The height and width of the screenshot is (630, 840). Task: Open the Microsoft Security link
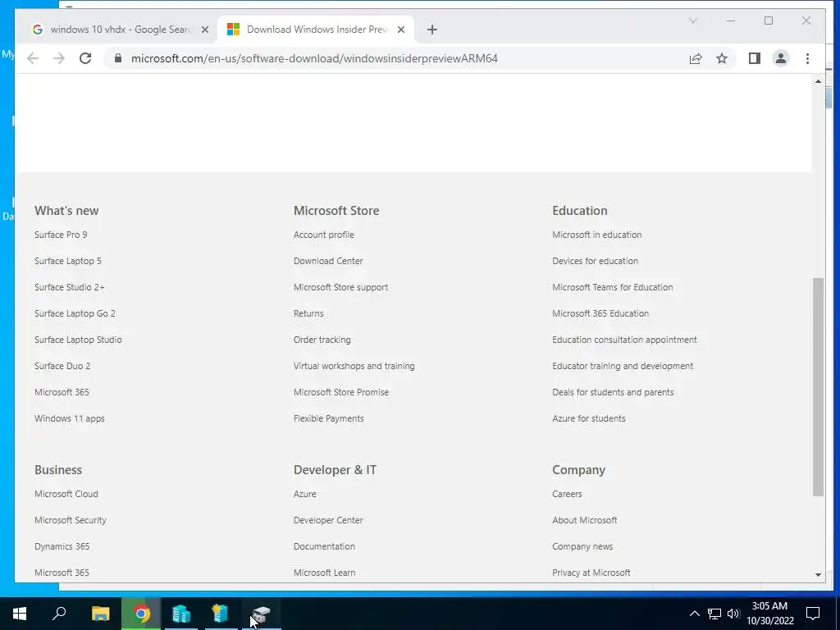pos(71,520)
